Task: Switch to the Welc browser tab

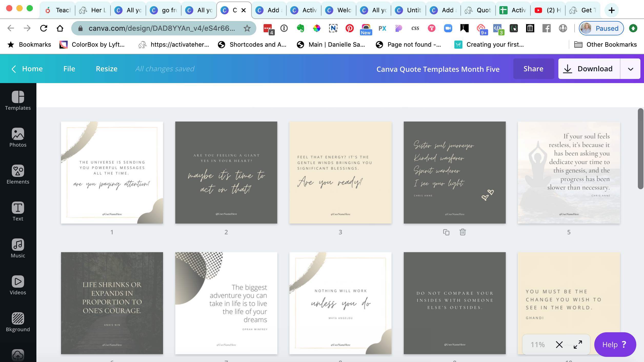Action: pos(339,10)
